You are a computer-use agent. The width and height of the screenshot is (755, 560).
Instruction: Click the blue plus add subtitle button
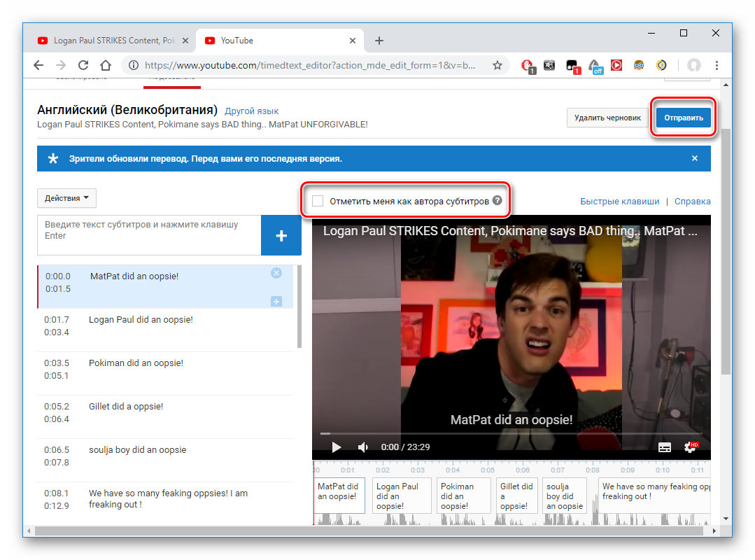point(281,236)
